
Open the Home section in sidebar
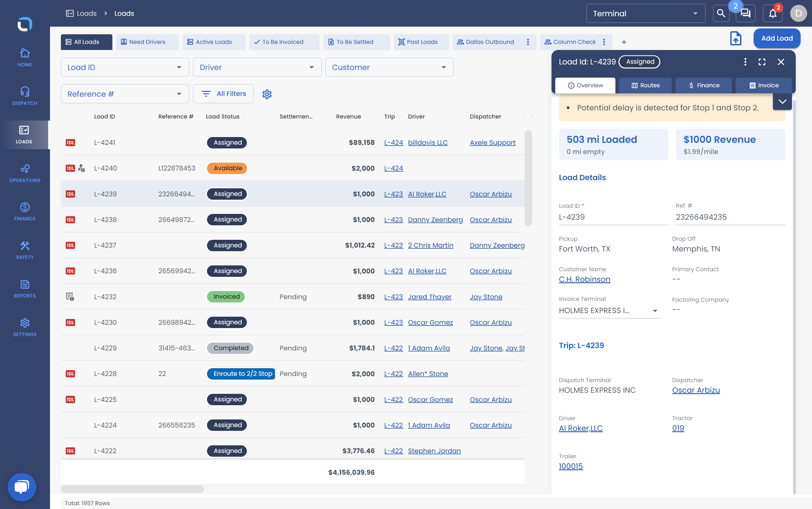coord(25,58)
